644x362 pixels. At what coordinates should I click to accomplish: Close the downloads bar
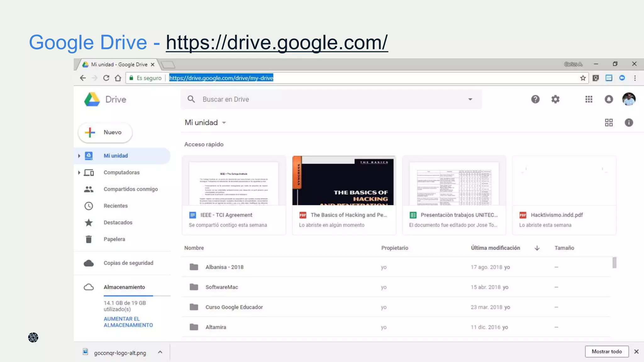[636, 352]
